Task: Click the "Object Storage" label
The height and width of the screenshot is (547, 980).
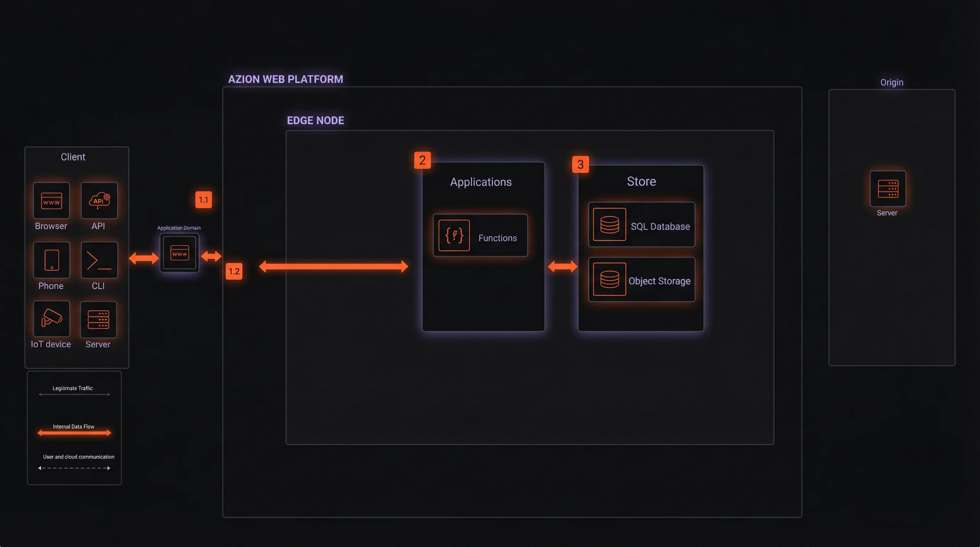Action: 659,281
